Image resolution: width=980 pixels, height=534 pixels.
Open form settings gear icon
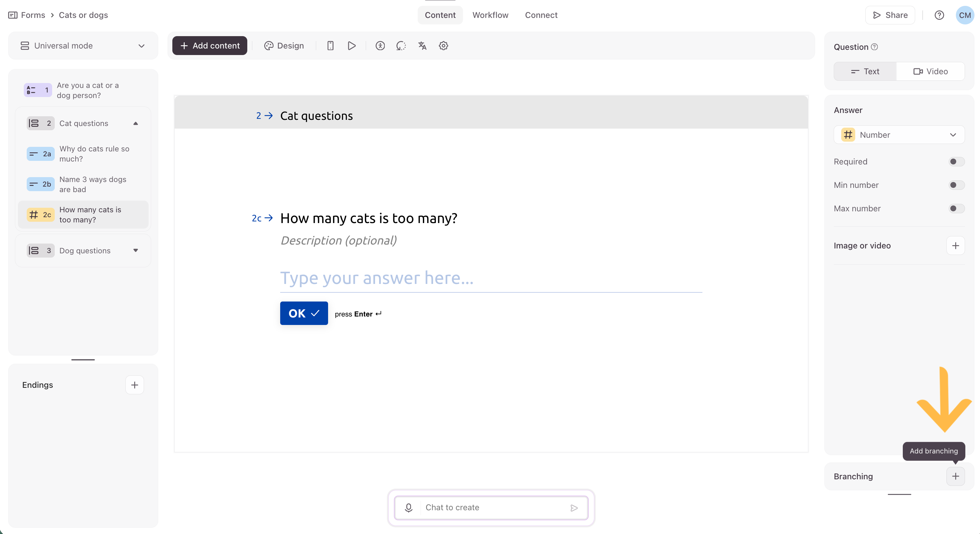[x=443, y=46]
